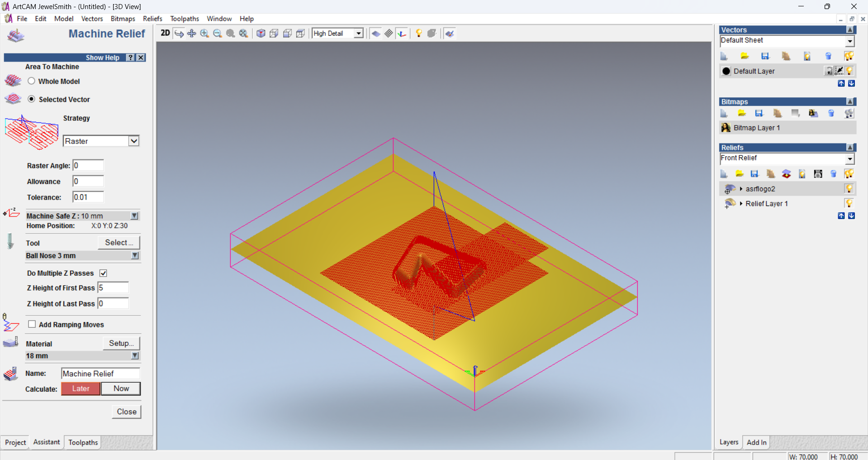Collapse the Vectors panel
The width and height of the screenshot is (868, 460).
click(850, 29)
